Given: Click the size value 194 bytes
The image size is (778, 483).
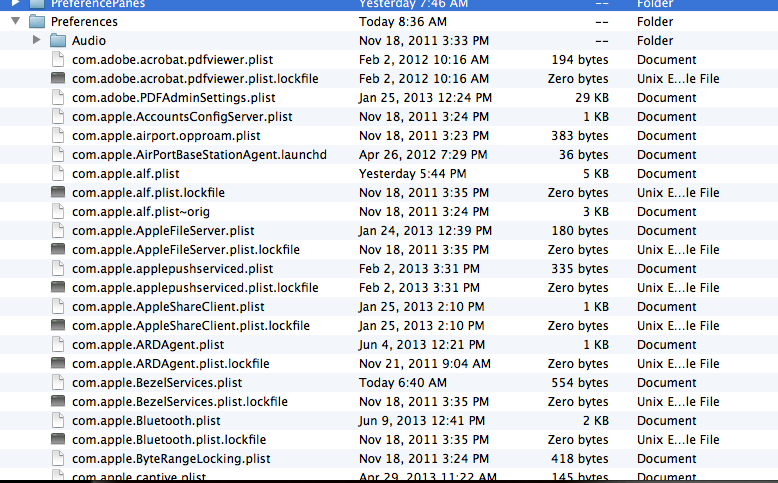Looking at the screenshot, I should [x=580, y=60].
